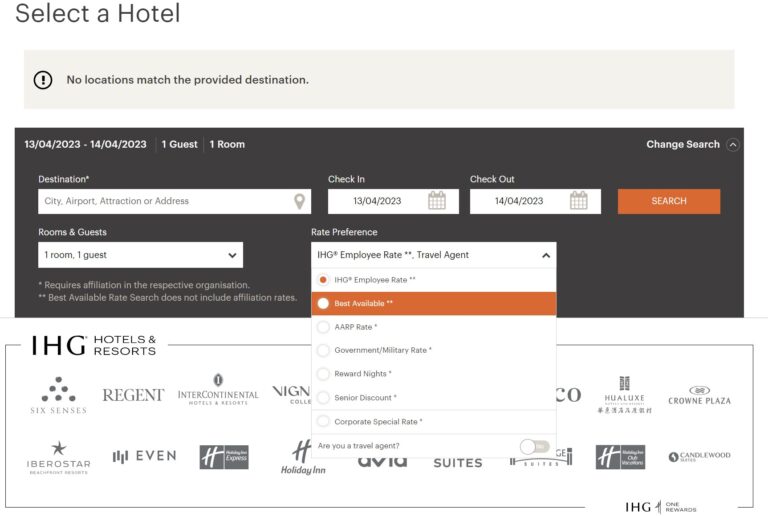The height and width of the screenshot is (516, 768).
Task: Open the Crowne Plaza brand logo
Action: (x=699, y=395)
